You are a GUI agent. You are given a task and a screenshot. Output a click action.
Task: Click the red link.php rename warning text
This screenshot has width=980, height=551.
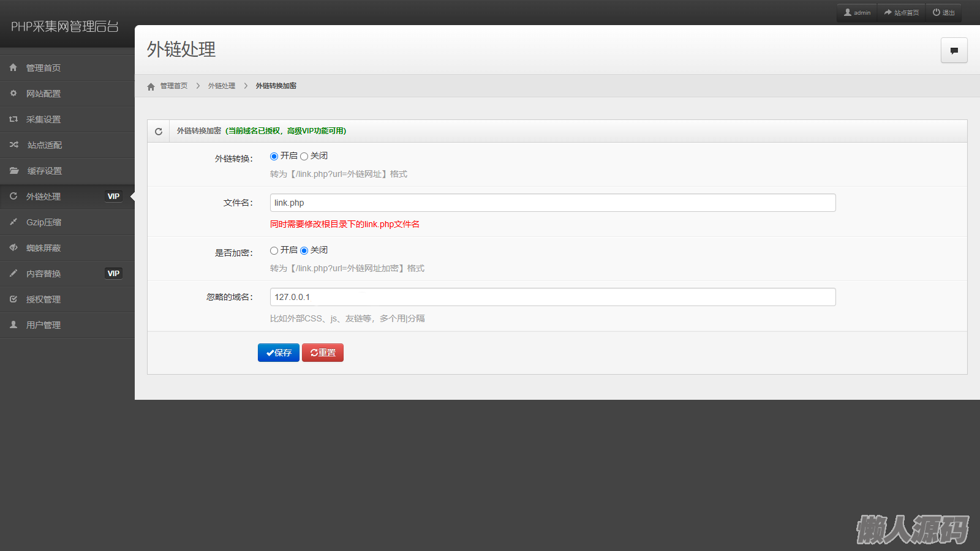point(345,224)
